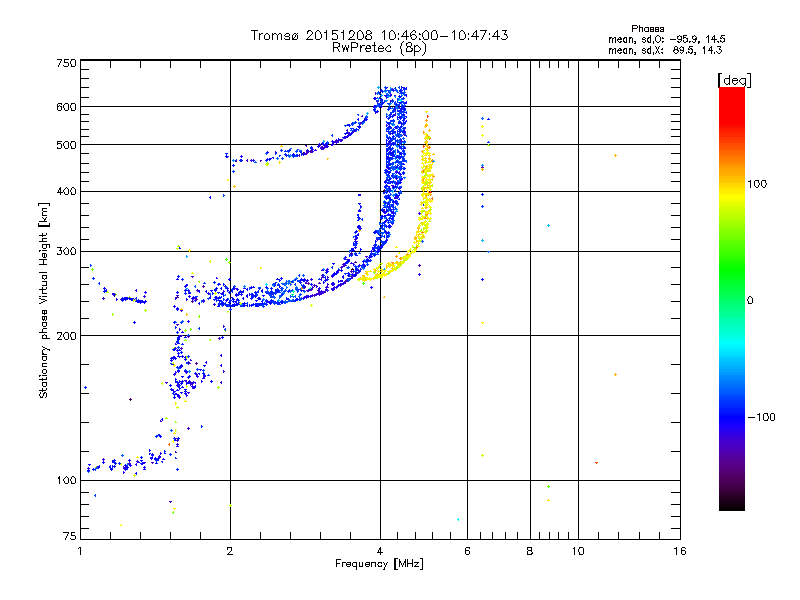Image resolution: width=800 pixels, height=600 pixels.
Task: Pick the black bottom of the colorbar
Action: click(x=732, y=503)
